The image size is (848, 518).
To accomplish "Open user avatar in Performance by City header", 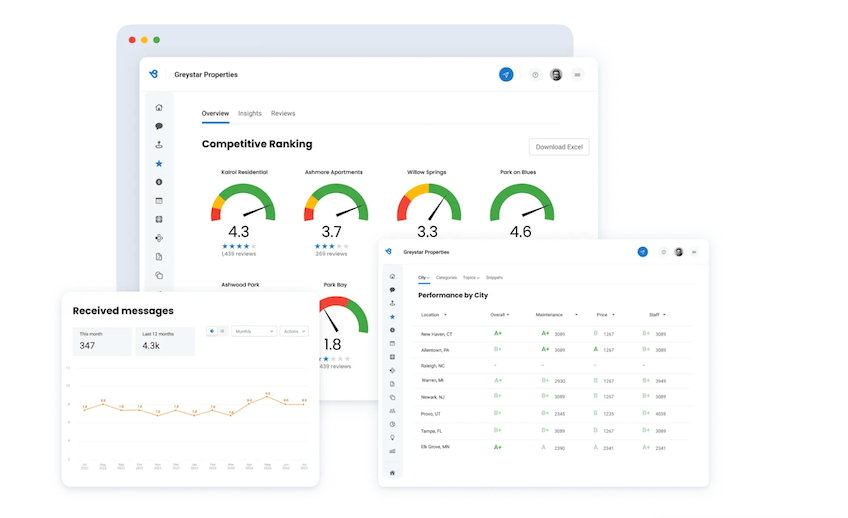I will point(679,252).
